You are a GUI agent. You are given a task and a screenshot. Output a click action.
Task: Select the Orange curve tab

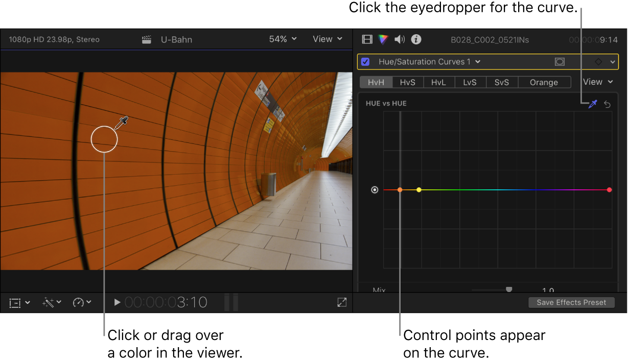(x=544, y=82)
